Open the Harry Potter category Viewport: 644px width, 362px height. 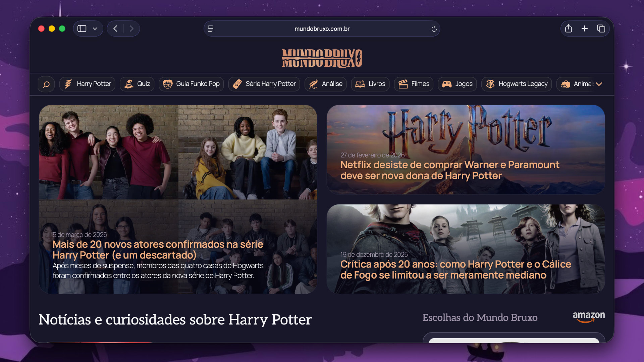point(88,84)
